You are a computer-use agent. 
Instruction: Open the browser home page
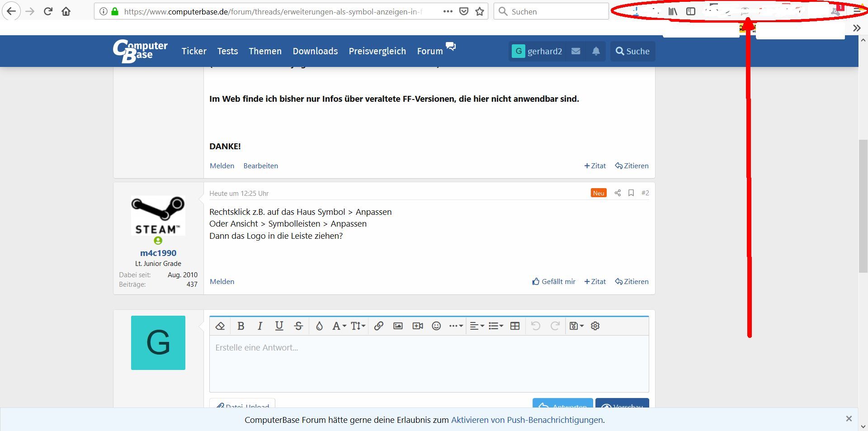(66, 11)
